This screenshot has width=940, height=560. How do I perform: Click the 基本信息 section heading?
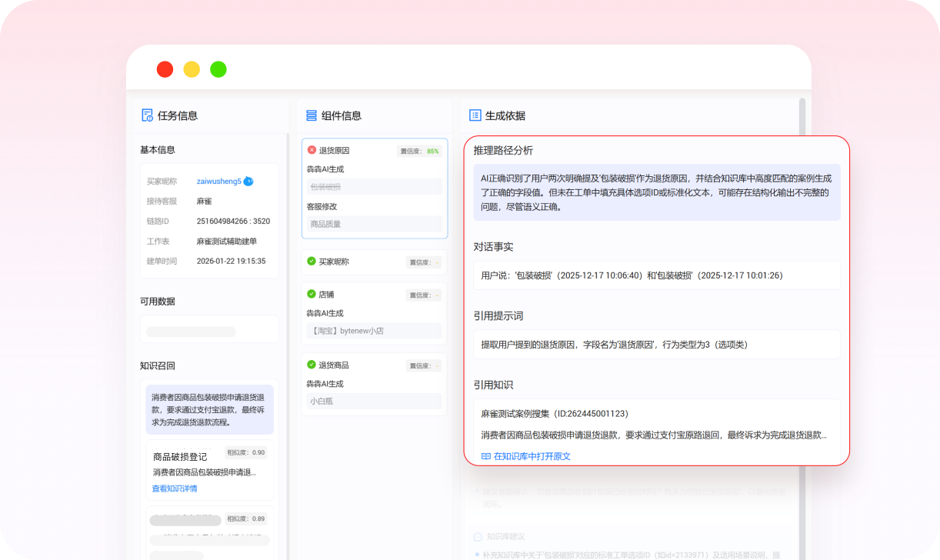158,149
